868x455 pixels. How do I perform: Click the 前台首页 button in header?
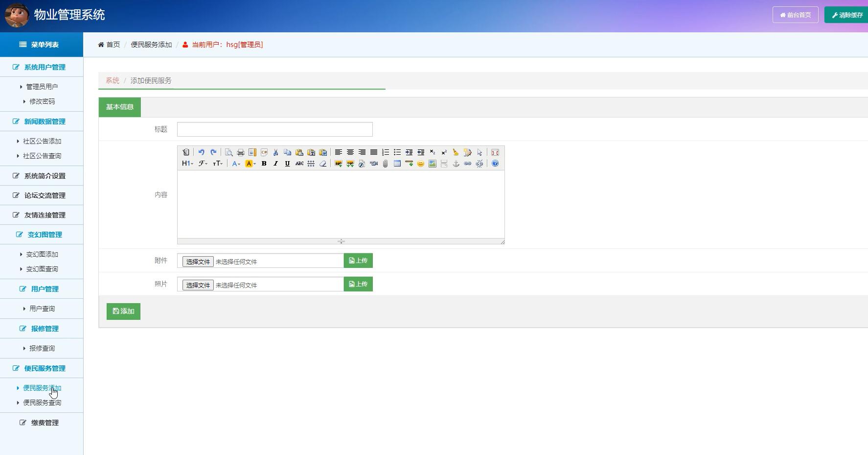click(x=795, y=15)
